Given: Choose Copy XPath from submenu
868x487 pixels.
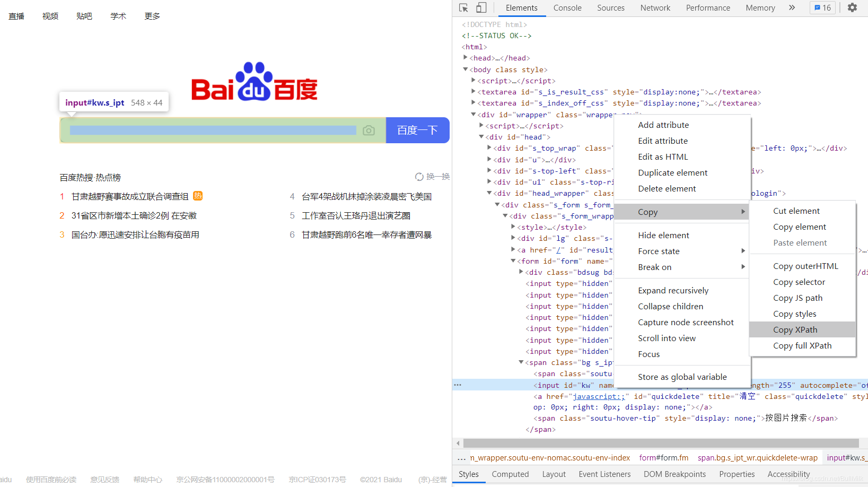Looking at the screenshot, I should tap(802, 329).
